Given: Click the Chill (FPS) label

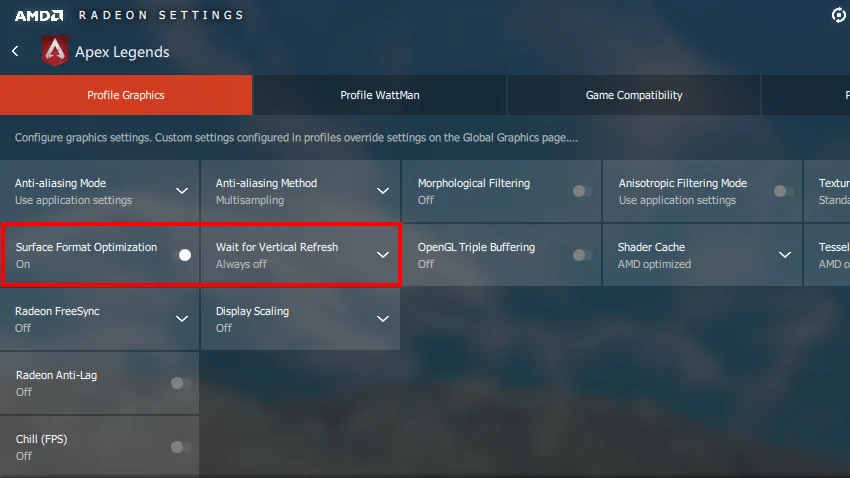Looking at the screenshot, I should point(41,439).
